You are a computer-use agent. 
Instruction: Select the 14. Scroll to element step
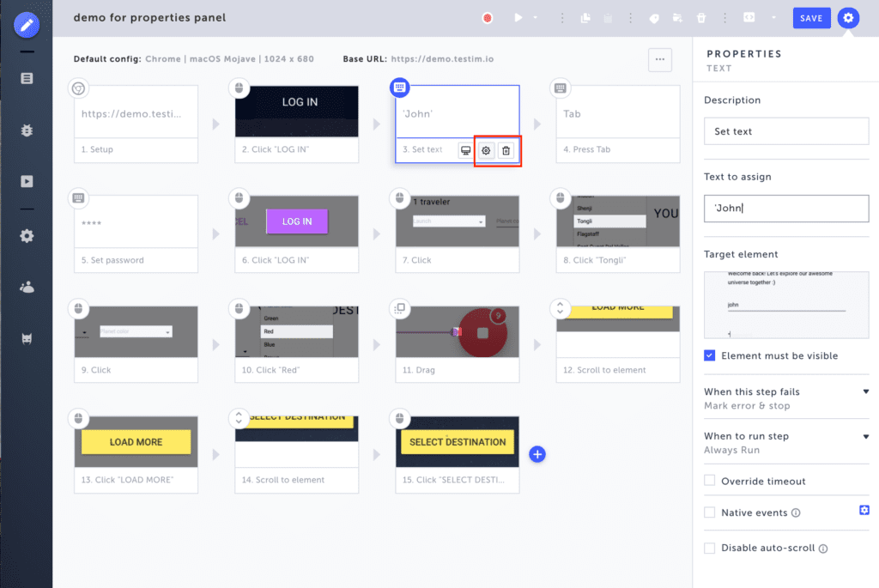click(x=296, y=455)
